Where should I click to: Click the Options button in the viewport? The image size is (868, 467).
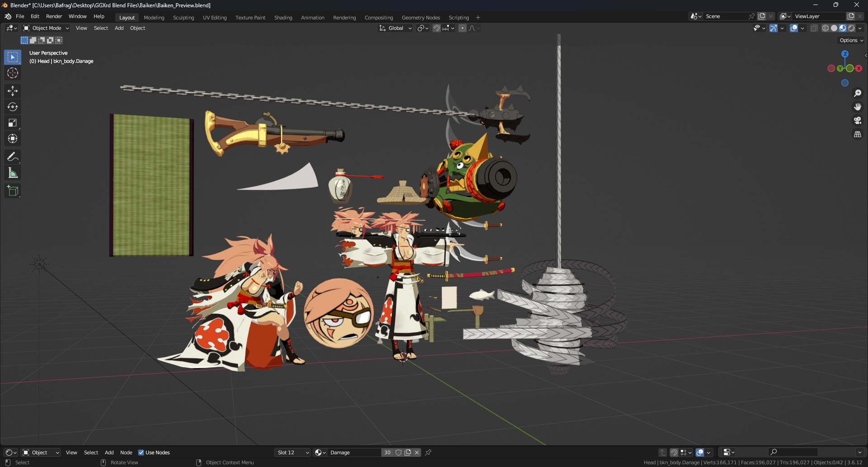pos(850,40)
